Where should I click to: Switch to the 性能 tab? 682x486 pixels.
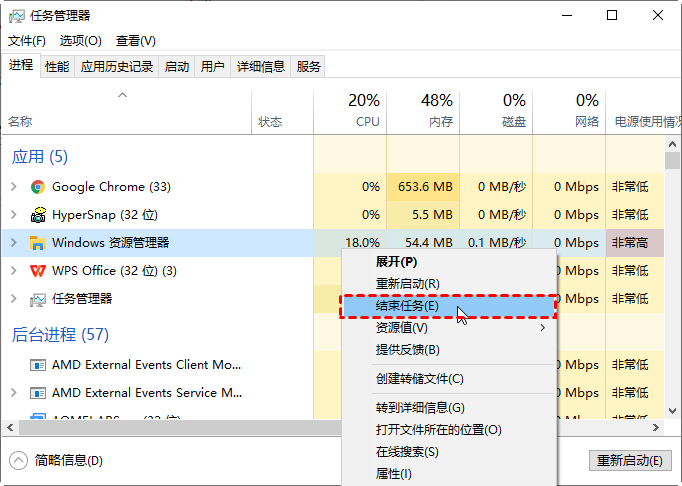[57, 67]
